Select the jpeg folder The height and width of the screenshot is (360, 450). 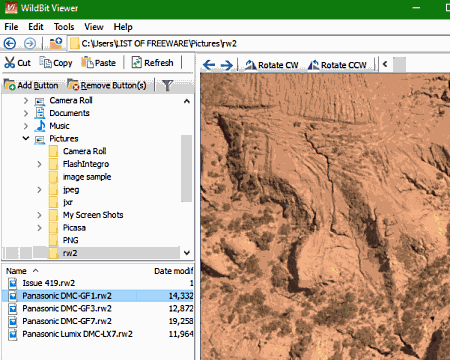pyautogui.click(x=71, y=190)
